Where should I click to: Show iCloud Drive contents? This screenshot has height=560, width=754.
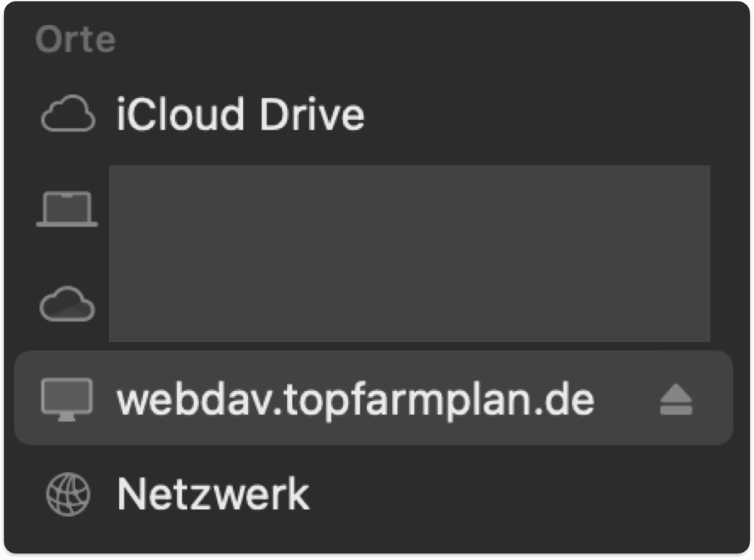(240, 116)
